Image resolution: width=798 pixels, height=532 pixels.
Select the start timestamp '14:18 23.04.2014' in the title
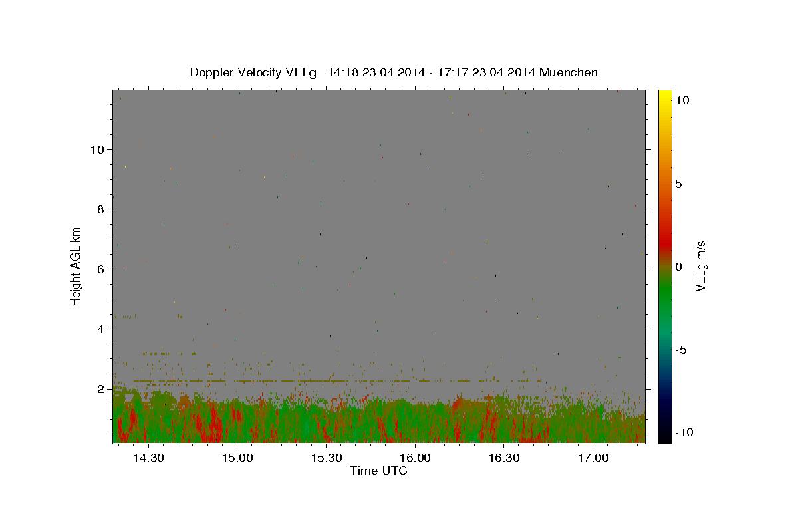(x=377, y=72)
